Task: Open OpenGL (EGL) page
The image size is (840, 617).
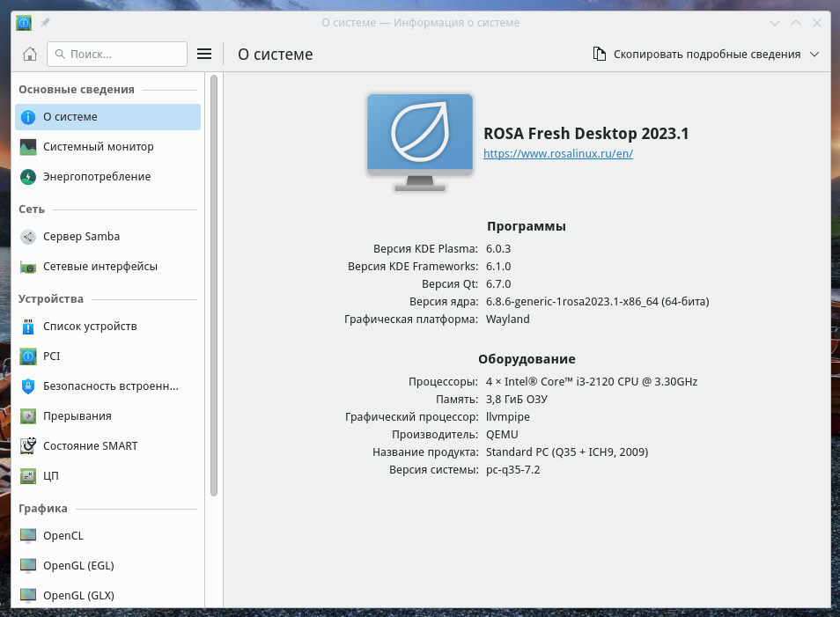Action: tap(107, 566)
